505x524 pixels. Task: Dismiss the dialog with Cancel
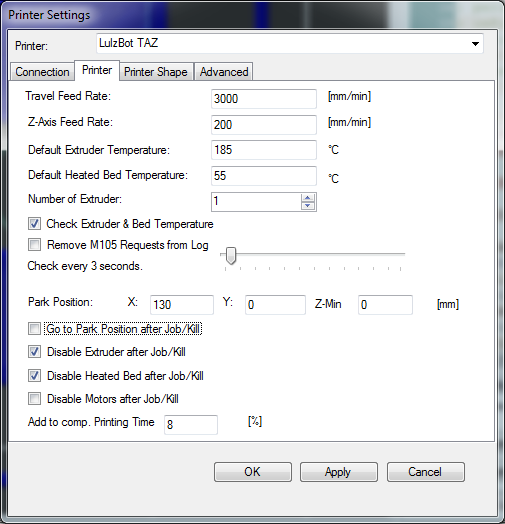(x=425, y=472)
